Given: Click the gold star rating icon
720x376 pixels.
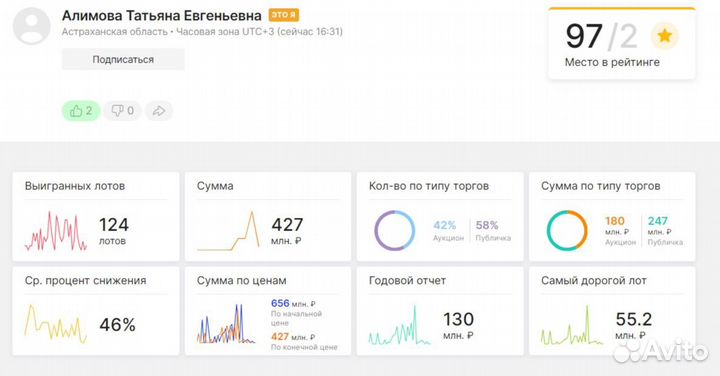Looking at the screenshot, I should (664, 36).
